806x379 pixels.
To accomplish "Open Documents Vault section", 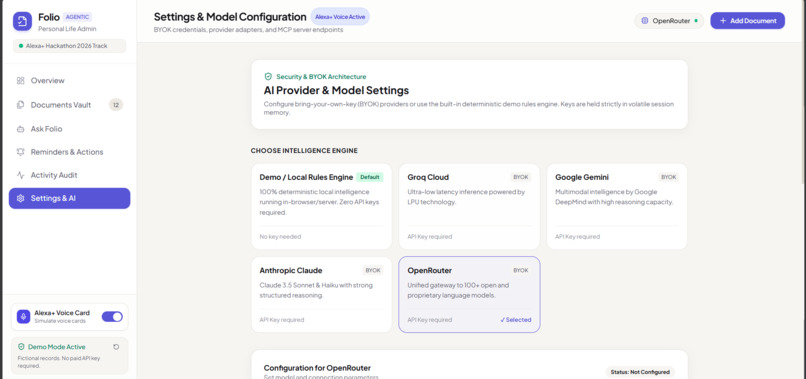I will pos(69,105).
